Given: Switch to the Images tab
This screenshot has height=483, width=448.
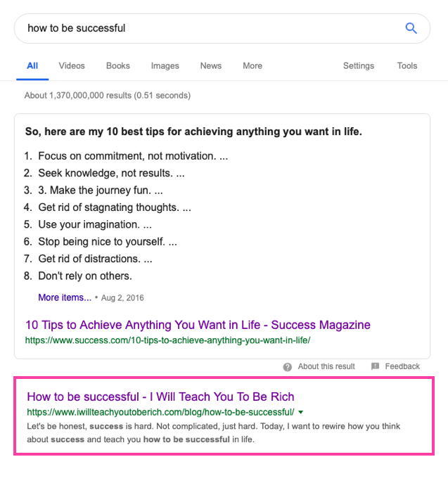Looking at the screenshot, I should tap(165, 66).
